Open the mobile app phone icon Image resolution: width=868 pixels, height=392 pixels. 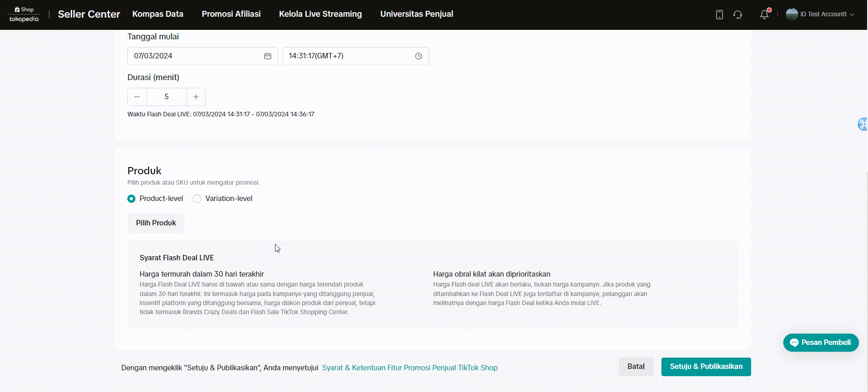(719, 14)
